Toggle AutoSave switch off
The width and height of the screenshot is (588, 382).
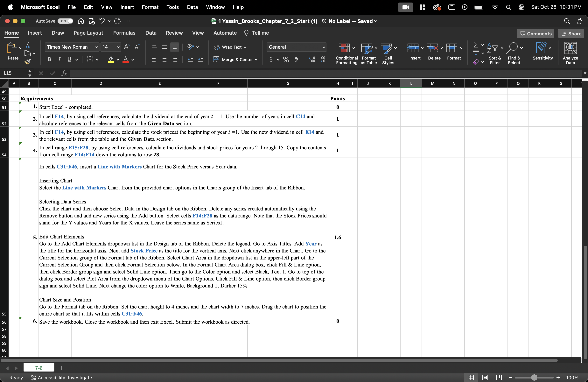click(65, 21)
